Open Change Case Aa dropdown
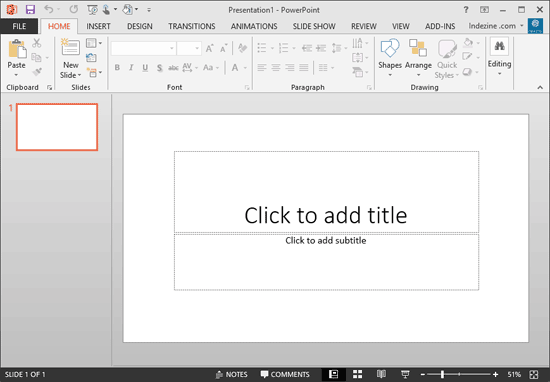Image resolution: width=550 pixels, height=382 pixels. pos(211,67)
